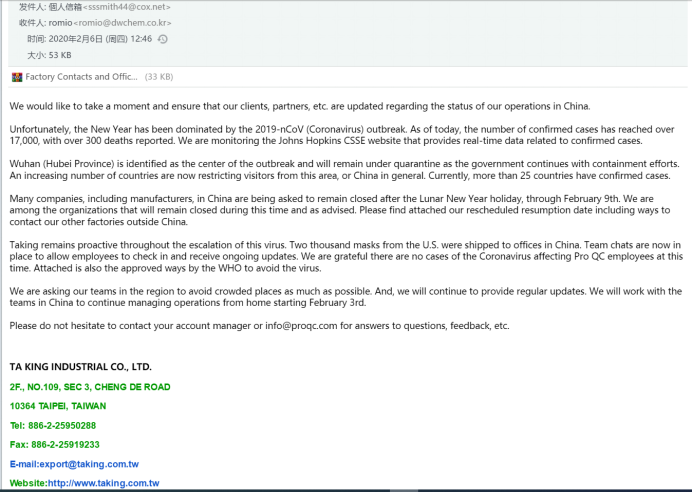This screenshot has width=693, height=492.
Task: Open the http://www.taking.com.tw website link
Action: pos(103,483)
